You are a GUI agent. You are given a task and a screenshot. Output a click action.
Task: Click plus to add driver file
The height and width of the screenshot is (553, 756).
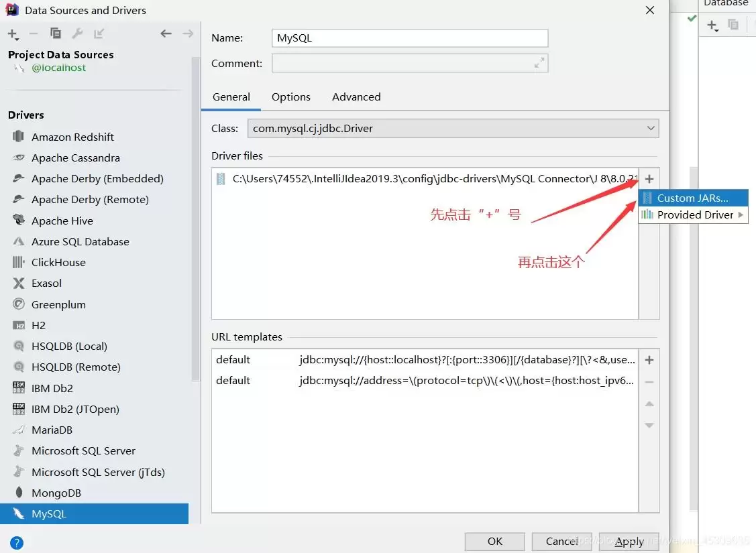649,179
